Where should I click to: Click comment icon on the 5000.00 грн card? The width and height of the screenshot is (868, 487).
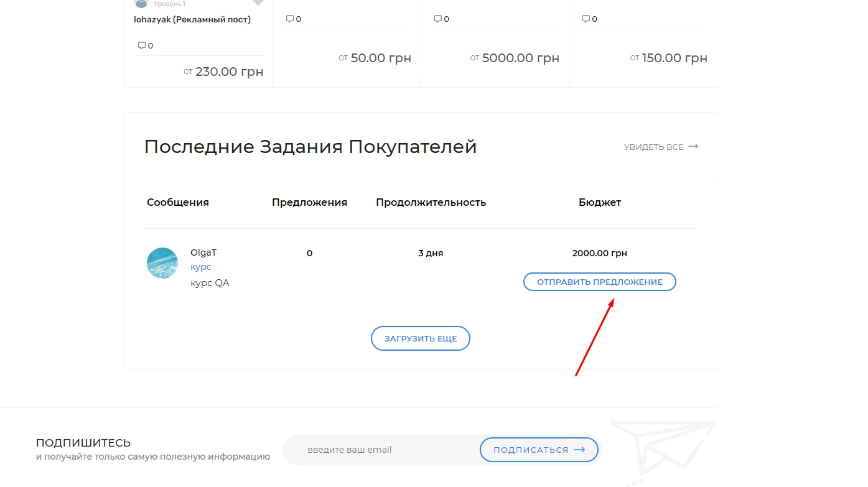pos(437,19)
